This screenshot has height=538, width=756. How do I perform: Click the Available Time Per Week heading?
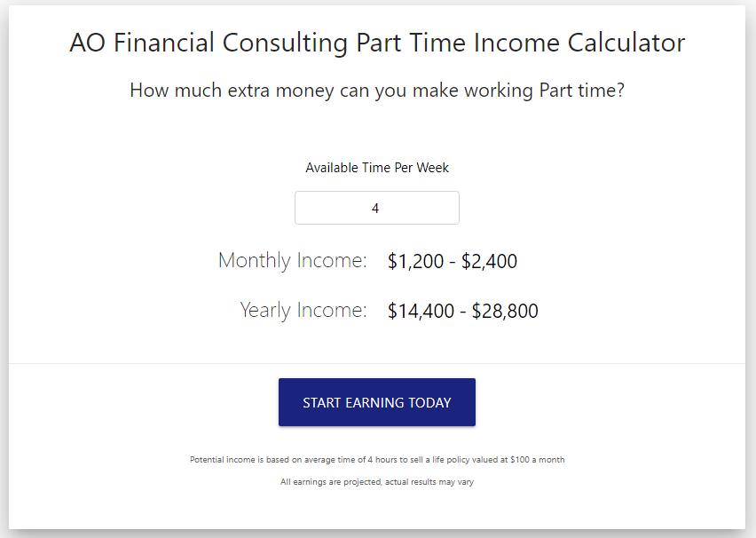tap(376, 167)
